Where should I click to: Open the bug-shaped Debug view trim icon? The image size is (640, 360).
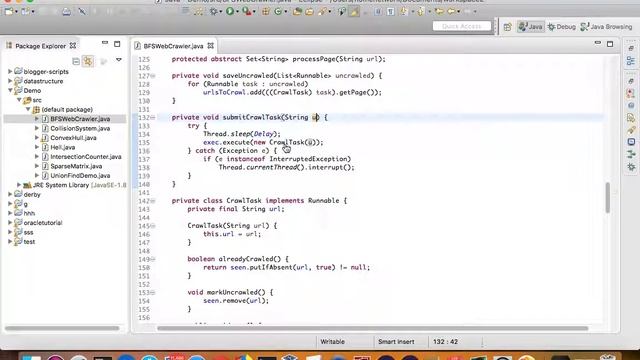pos(631,167)
